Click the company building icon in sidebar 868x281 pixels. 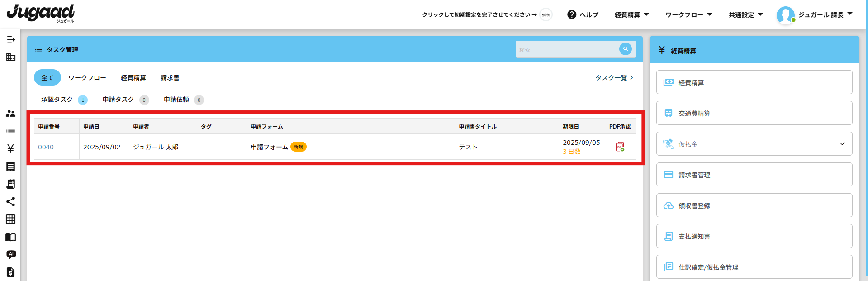point(11,57)
